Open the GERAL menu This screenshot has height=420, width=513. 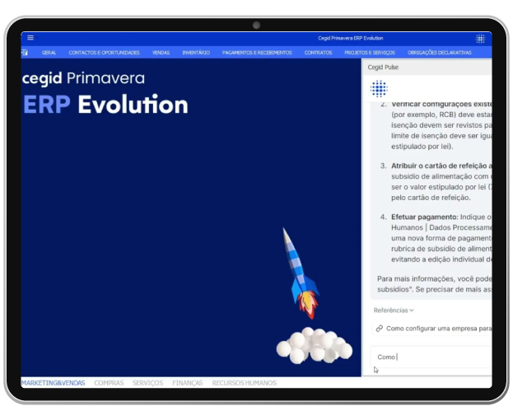point(49,53)
